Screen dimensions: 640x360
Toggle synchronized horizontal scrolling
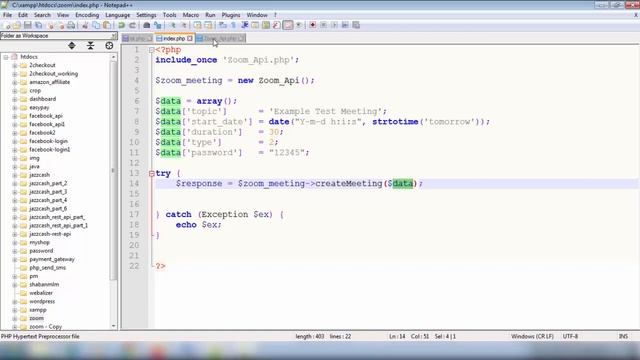[x=208, y=25]
